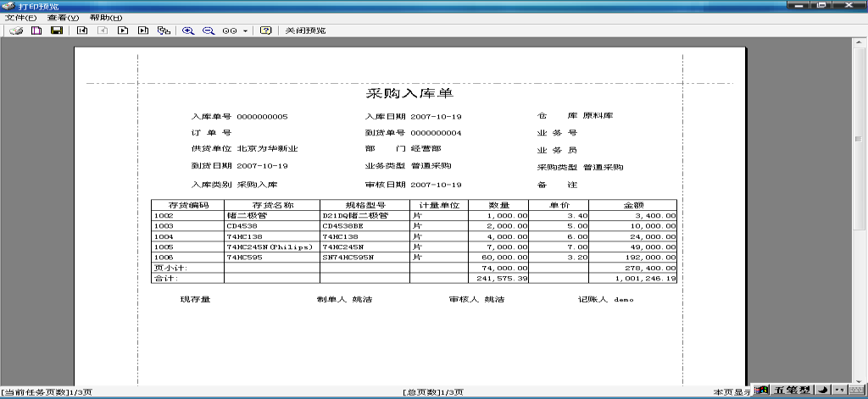Click the 计量单位 column header
868x399 pixels.
pos(439,205)
